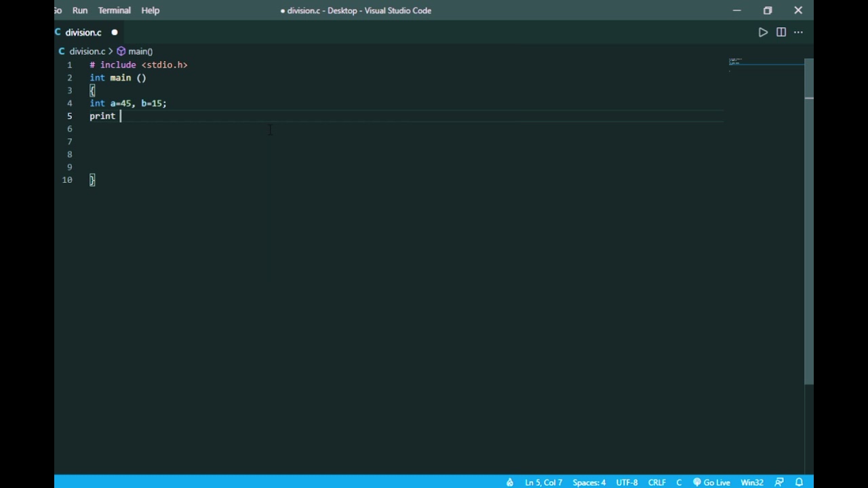Click line number 1 in gutter

coord(69,65)
